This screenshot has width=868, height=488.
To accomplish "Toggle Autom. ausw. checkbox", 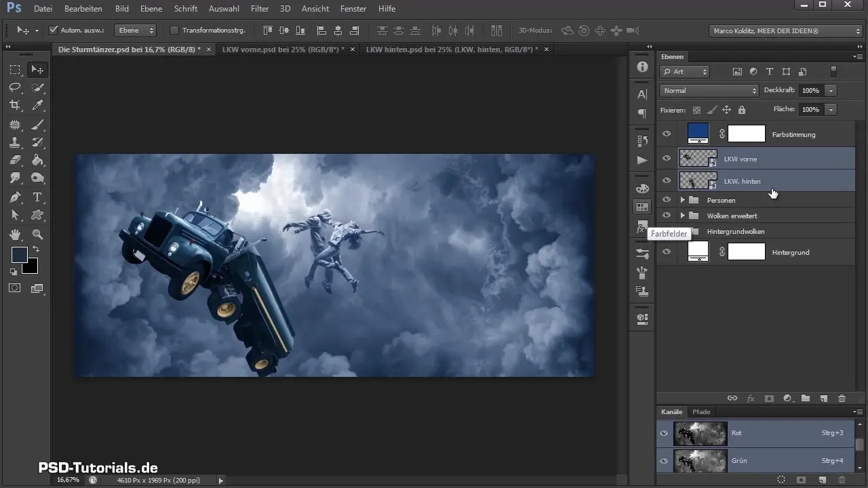I will tap(54, 30).
